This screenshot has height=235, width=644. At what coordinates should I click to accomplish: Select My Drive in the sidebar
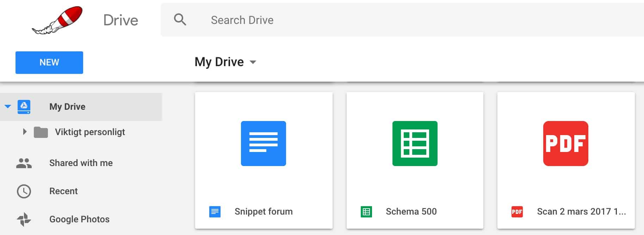click(x=81, y=107)
